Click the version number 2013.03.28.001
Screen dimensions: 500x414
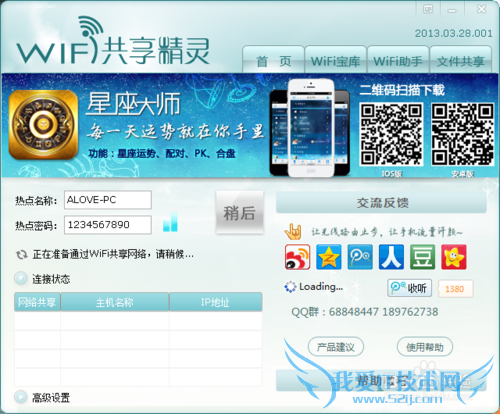(453, 33)
